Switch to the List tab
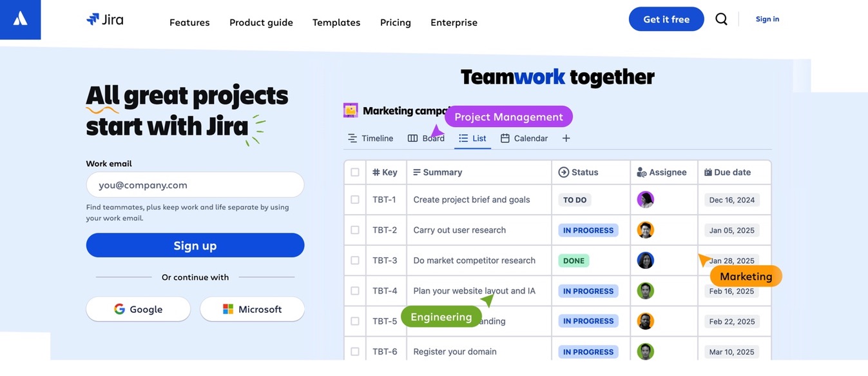The image size is (868, 376). (x=472, y=138)
